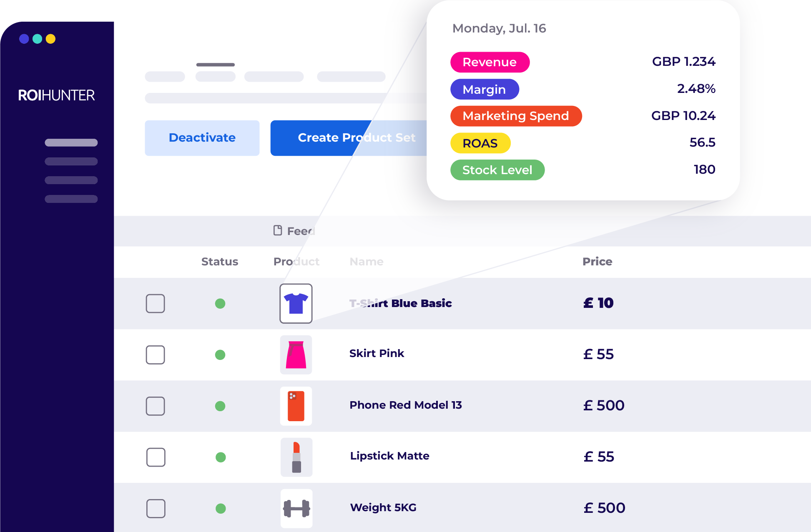The width and height of the screenshot is (811, 532).
Task: Select the Weight 5KG row checkbox
Action: click(156, 508)
